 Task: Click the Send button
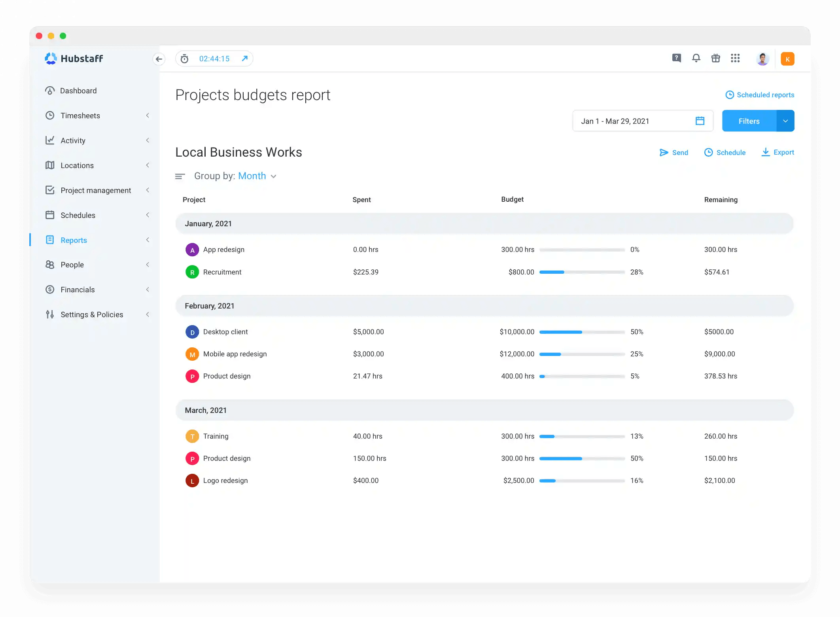click(674, 152)
